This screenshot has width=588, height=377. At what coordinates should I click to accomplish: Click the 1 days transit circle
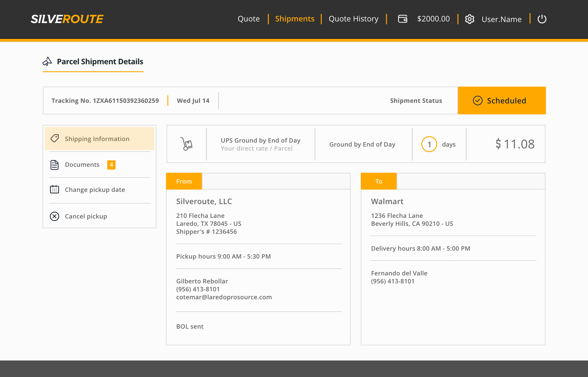click(429, 144)
